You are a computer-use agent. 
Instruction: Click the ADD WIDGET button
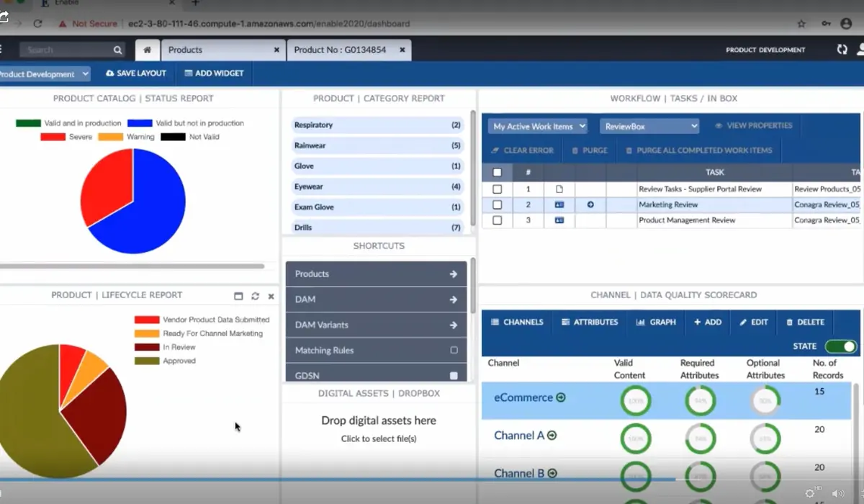pyautogui.click(x=214, y=73)
